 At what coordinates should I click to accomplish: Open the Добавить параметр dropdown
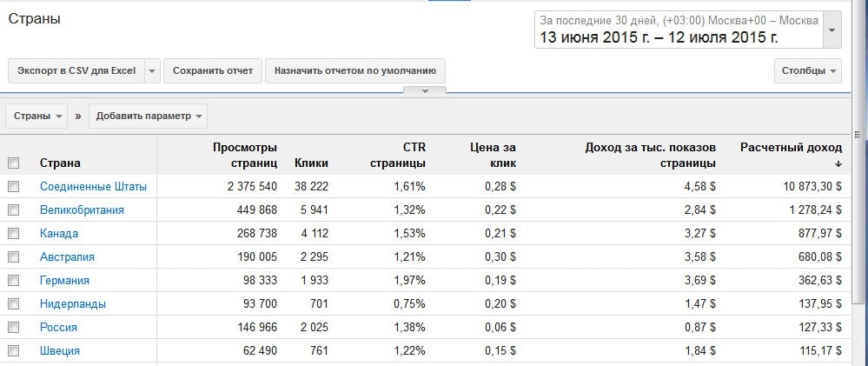(148, 116)
